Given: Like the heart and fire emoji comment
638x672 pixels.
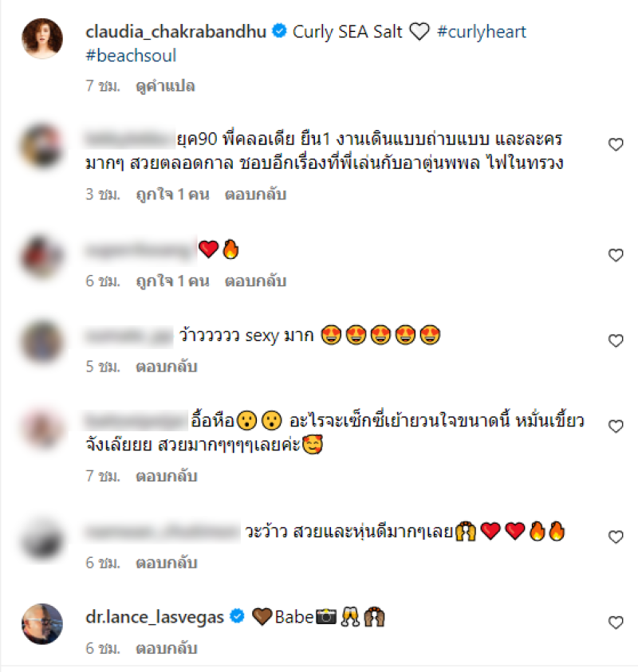Looking at the screenshot, I should coord(616,255).
